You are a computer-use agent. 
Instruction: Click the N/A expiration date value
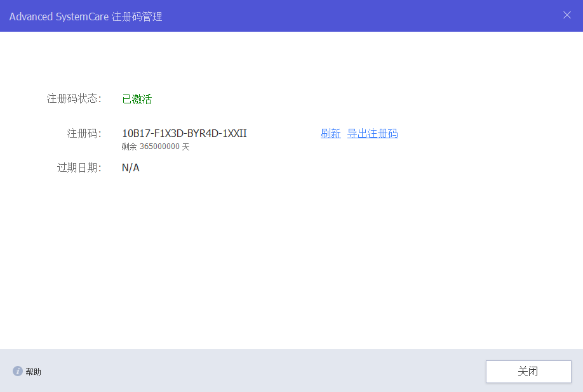point(130,168)
